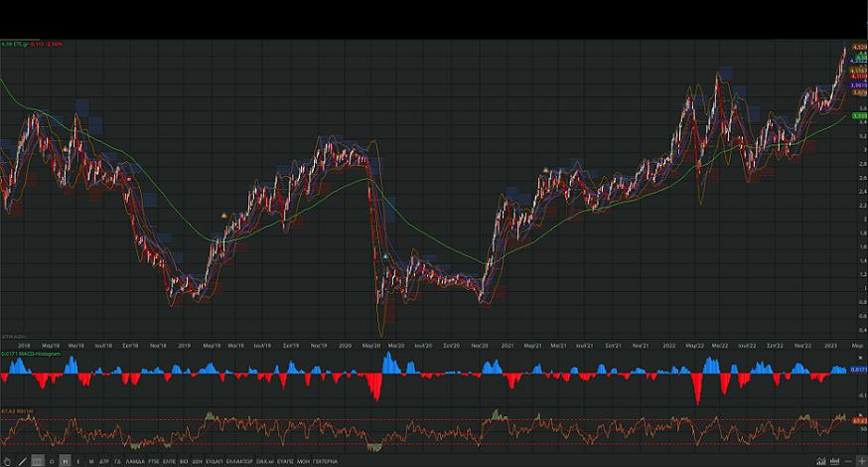Viewport: 868px width, 467px height.
Task: Click the orange alert triangle near Mar'21
Action: point(546,170)
